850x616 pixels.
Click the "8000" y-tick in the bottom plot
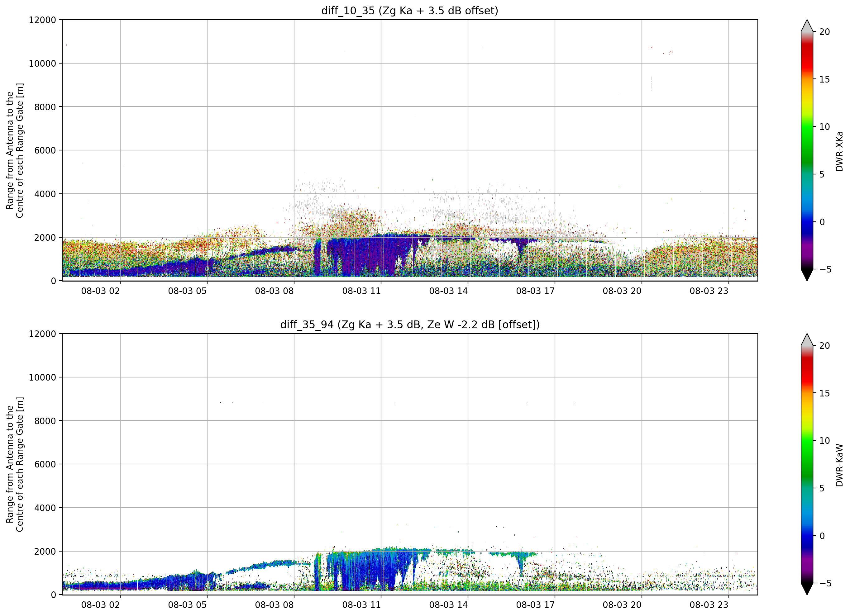pyautogui.click(x=45, y=421)
